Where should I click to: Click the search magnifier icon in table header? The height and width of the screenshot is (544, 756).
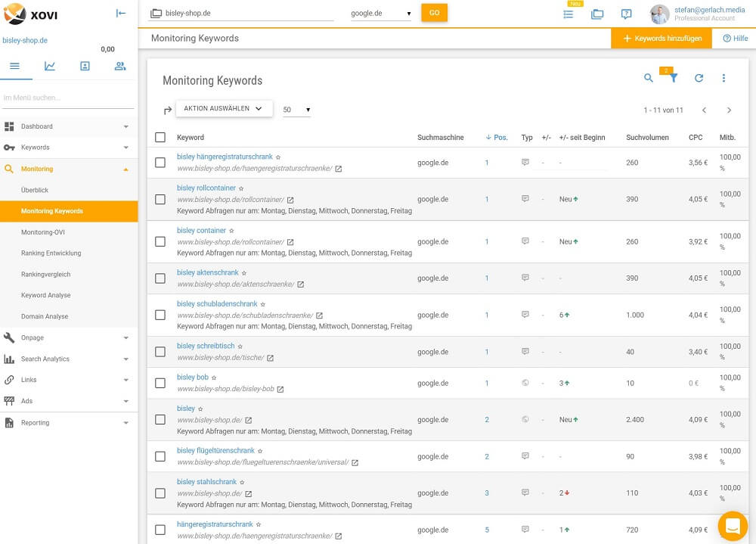(648, 78)
